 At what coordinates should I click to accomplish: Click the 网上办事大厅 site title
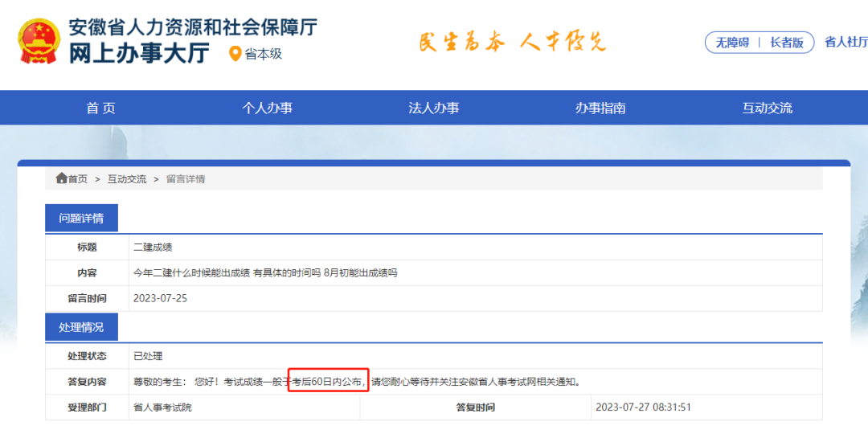click(138, 53)
